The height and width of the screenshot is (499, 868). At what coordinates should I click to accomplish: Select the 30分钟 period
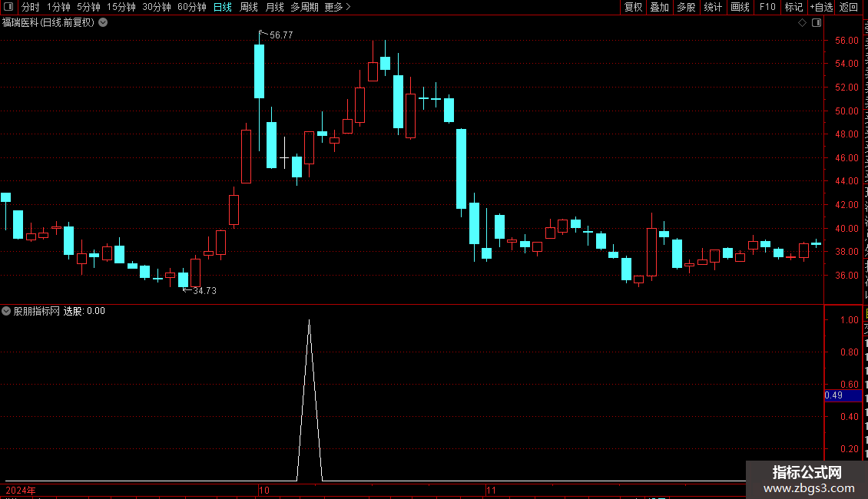pos(156,7)
